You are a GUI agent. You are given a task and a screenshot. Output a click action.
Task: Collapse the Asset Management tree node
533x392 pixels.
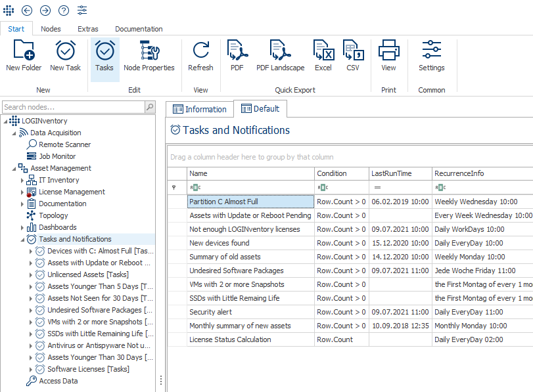[x=14, y=169]
